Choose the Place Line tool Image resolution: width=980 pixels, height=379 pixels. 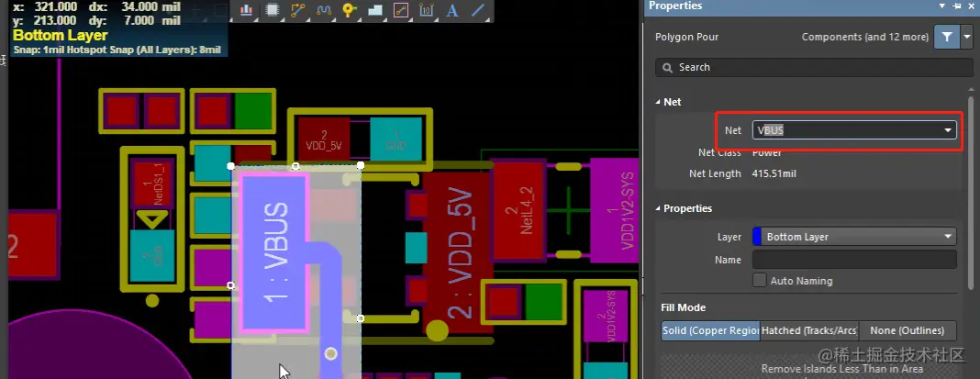[477, 10]
